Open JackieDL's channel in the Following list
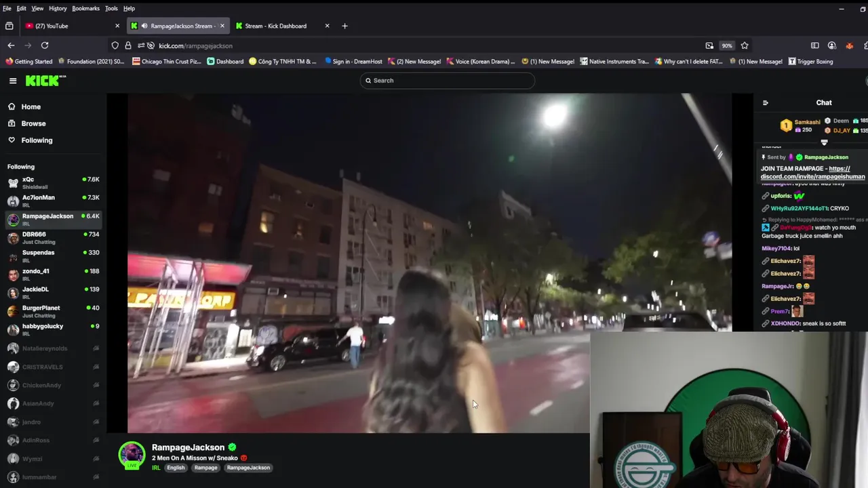The height and width of the screenshot is (488, 868). click(x=53, y=293)
